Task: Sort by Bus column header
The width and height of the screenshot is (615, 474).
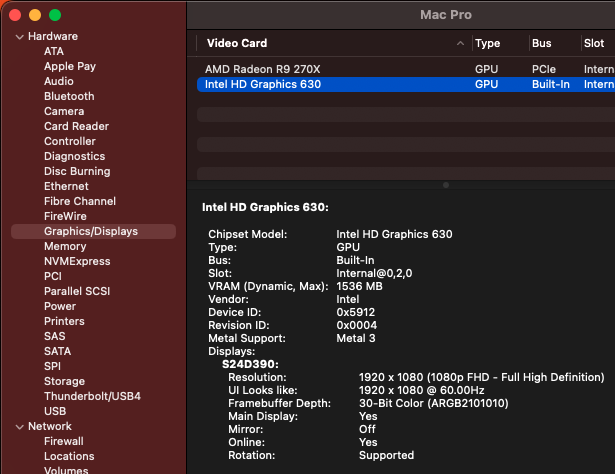Action: (542, 43)
